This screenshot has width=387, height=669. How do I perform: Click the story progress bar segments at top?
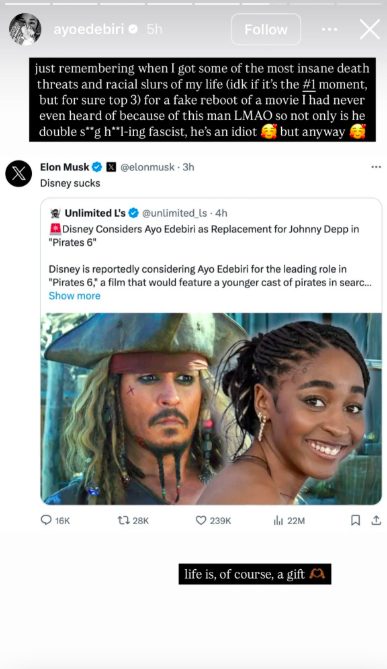tap(193, 4)
